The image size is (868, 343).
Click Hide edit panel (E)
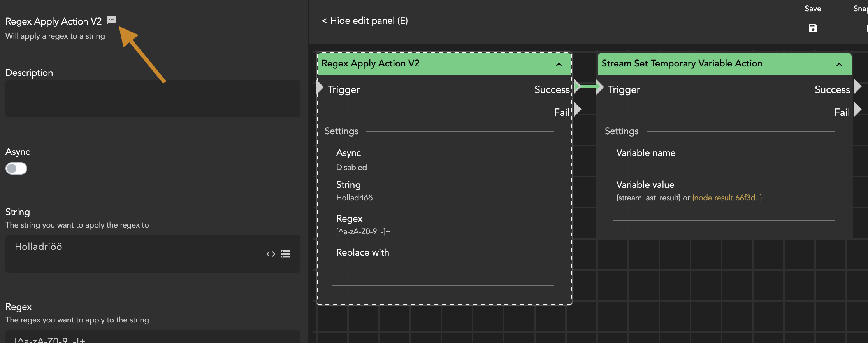[x=365, y=21]
